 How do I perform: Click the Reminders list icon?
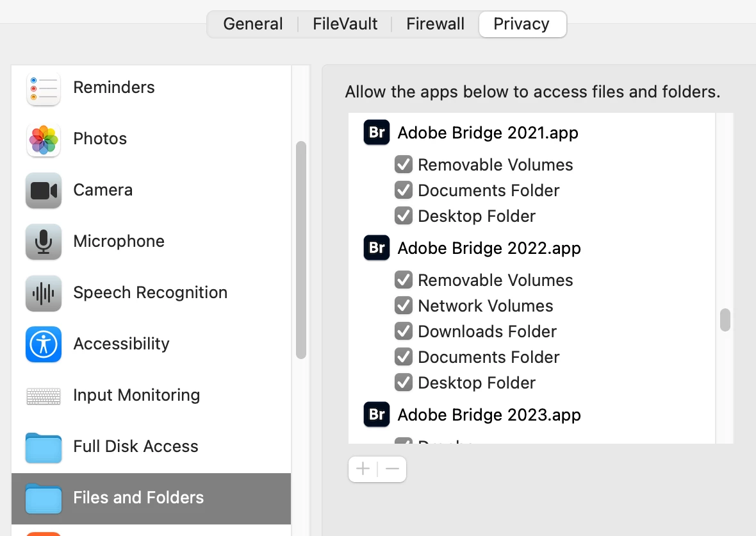pos(44,88)
